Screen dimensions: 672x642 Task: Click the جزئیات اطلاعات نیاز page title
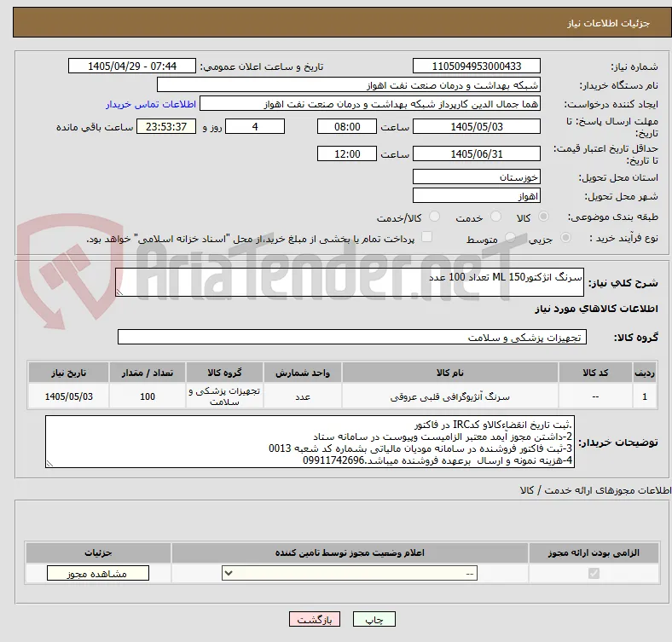coord(609,23)
